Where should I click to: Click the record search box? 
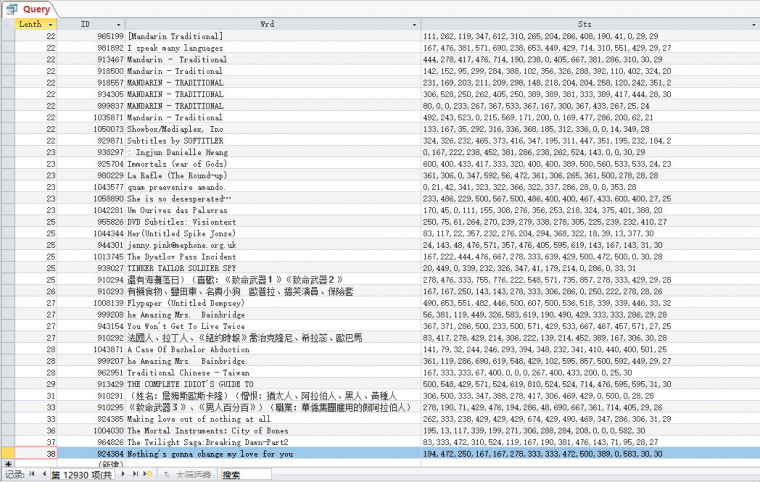(x=246, y=474)
